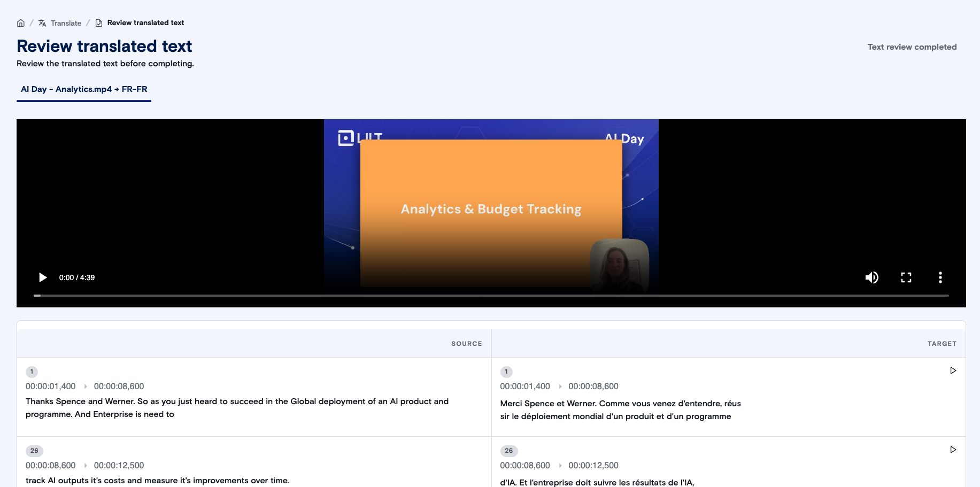This screenshot has width=980, height=487.
Task: Click target segment number 1 badge
Action: (x=506, y=372)
